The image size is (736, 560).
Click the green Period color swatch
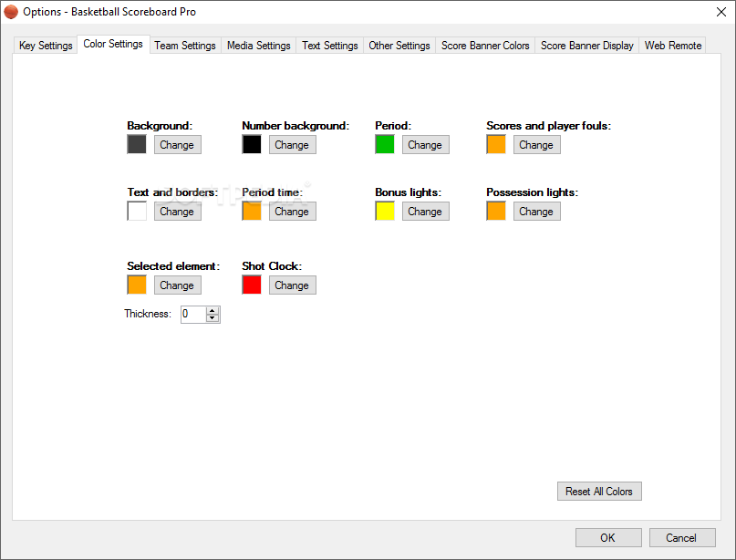click(x=385, y=144)
